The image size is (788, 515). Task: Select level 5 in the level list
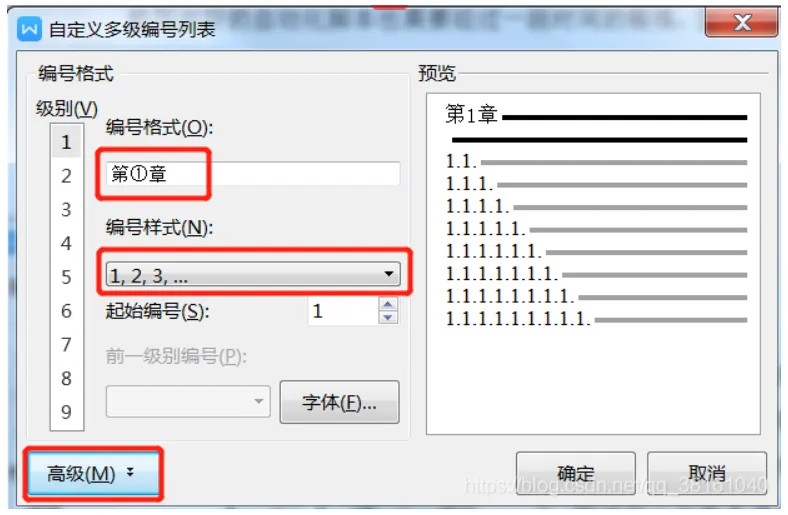(66, 277)
